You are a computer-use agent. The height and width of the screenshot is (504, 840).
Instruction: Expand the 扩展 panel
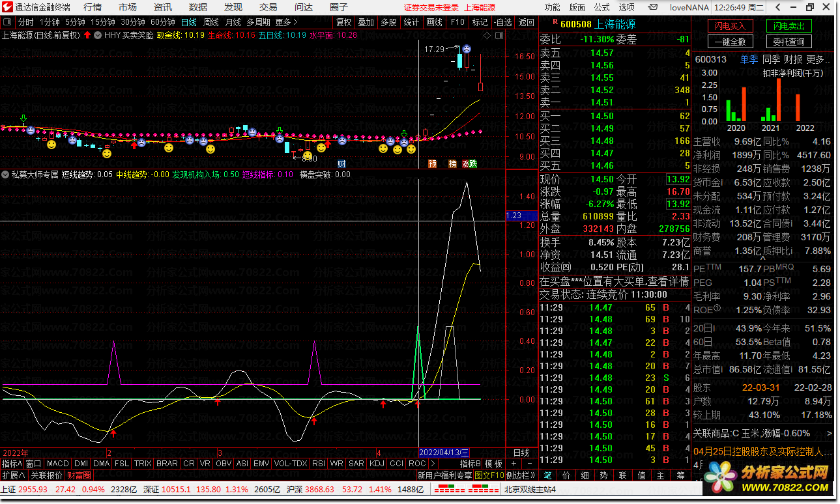(x=13, y=475)
